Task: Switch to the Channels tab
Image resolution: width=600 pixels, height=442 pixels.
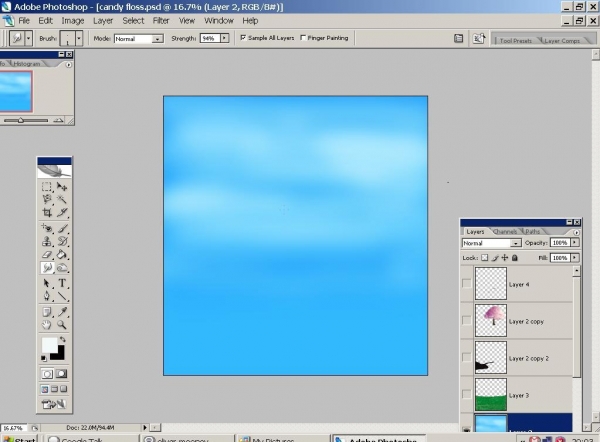Action: point(505,232)
